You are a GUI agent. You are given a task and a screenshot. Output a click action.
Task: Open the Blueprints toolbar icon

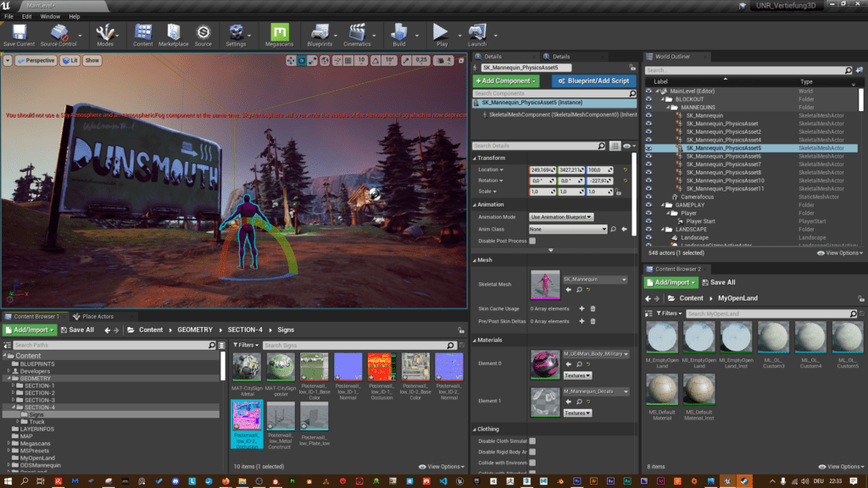[x=320, y=36]
